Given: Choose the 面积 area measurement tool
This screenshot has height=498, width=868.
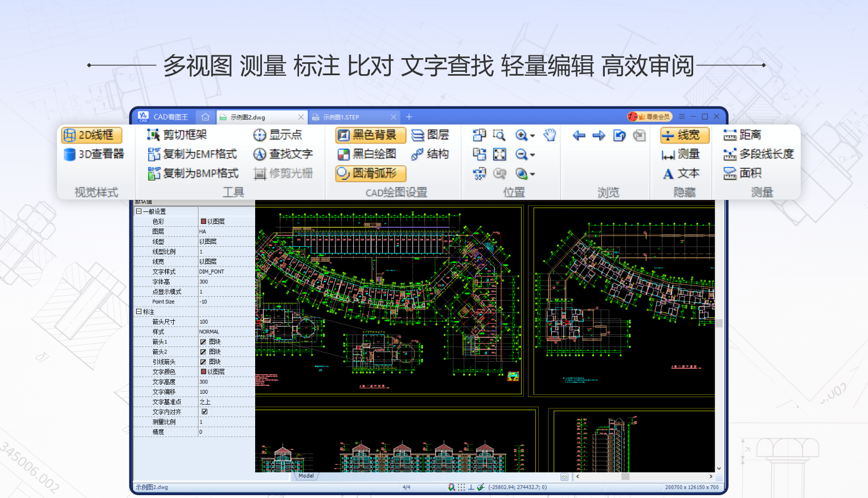Looking at the screenshot, I should pyautogui.click(x=742, y=173).
